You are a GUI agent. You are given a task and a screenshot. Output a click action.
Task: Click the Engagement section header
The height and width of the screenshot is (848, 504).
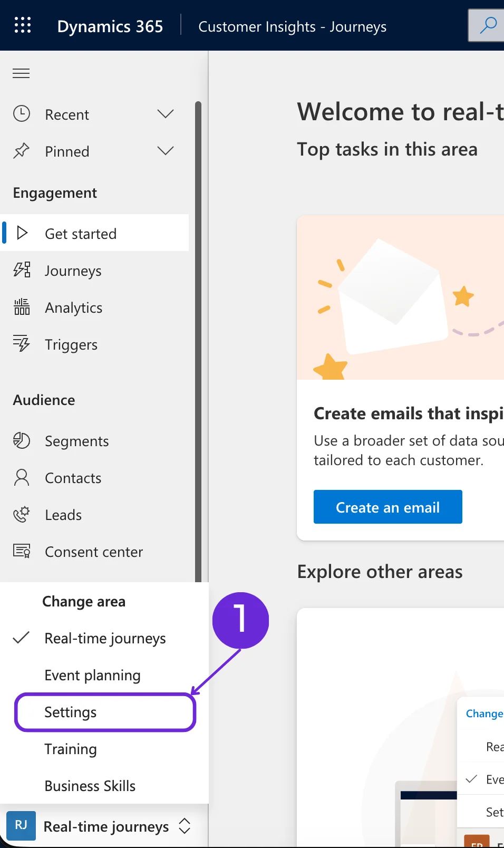coord(55,193)
